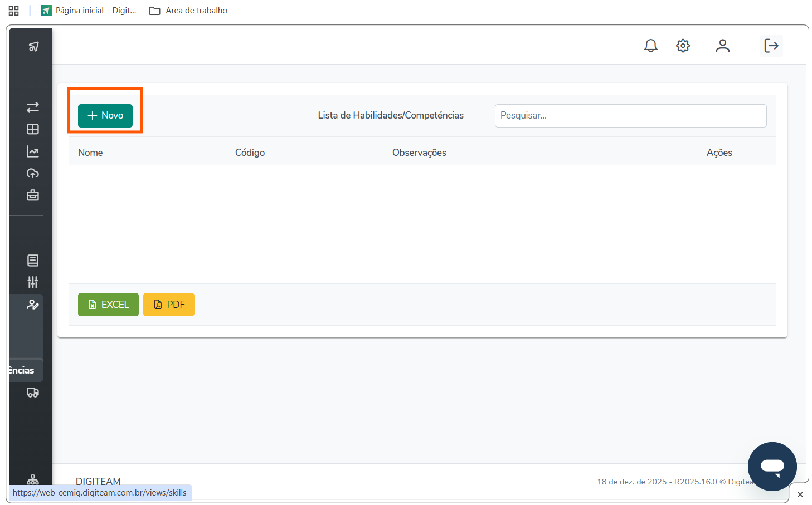Click the Digiteam rocket logo in sidebar
The image size is (812, 505).
tap(33, 47)
